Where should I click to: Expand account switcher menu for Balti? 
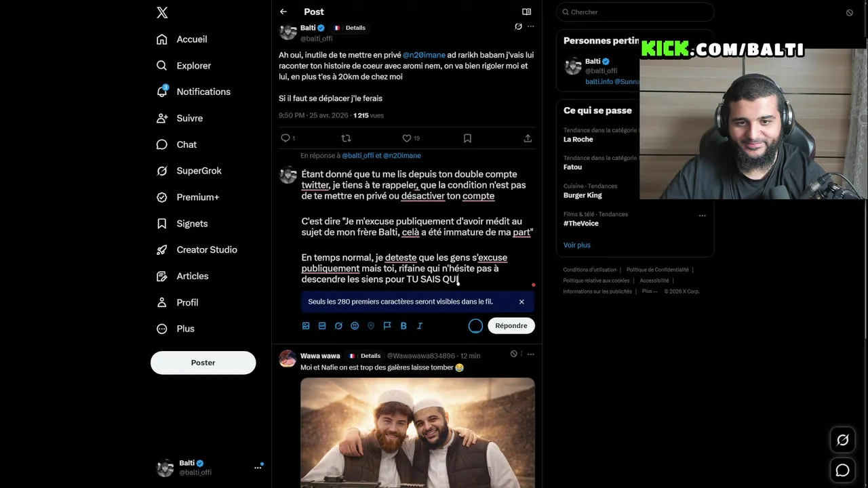pyautogui.click(x=258, y=468)
